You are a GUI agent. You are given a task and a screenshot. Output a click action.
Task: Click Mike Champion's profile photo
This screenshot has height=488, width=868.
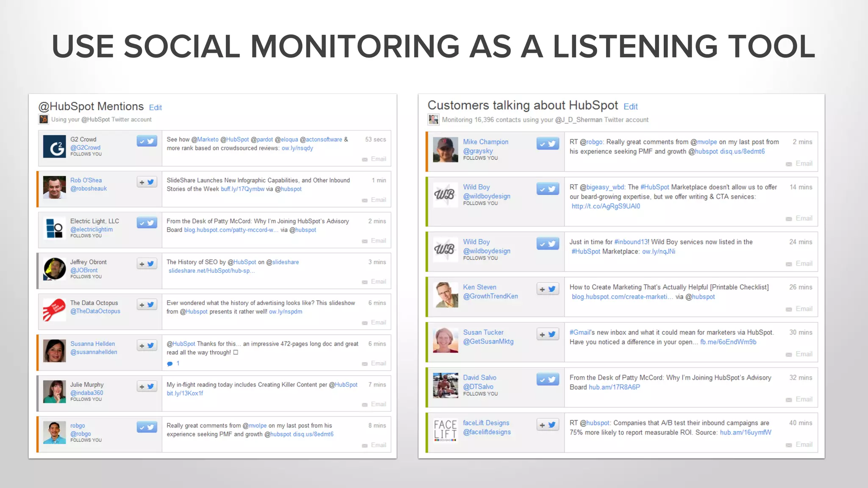[445, 150]
